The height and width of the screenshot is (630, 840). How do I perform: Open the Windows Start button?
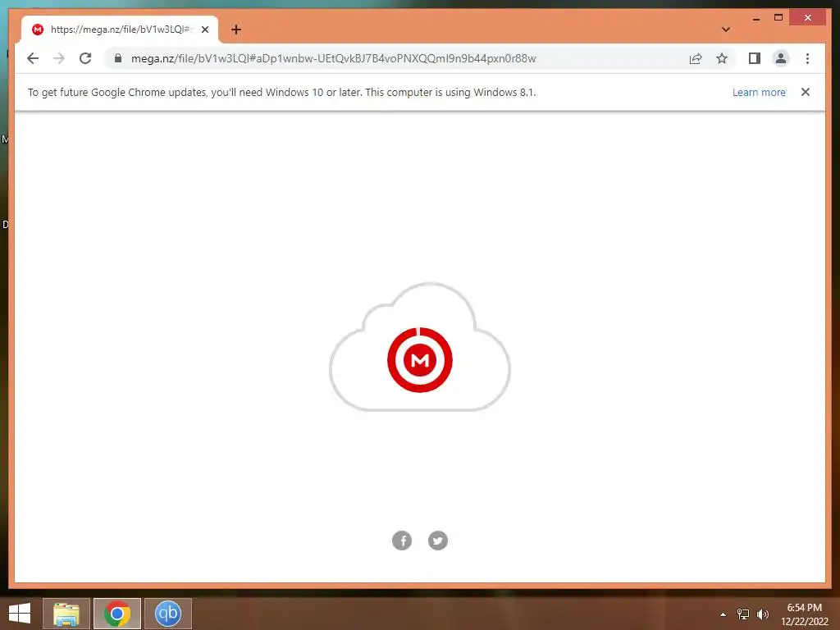[20, 614]
